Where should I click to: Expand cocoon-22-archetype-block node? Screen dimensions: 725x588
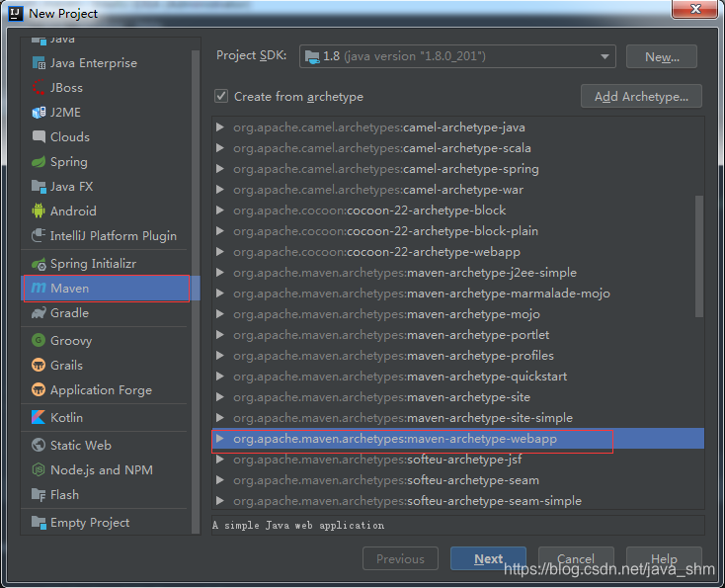(x=220, y=210)
